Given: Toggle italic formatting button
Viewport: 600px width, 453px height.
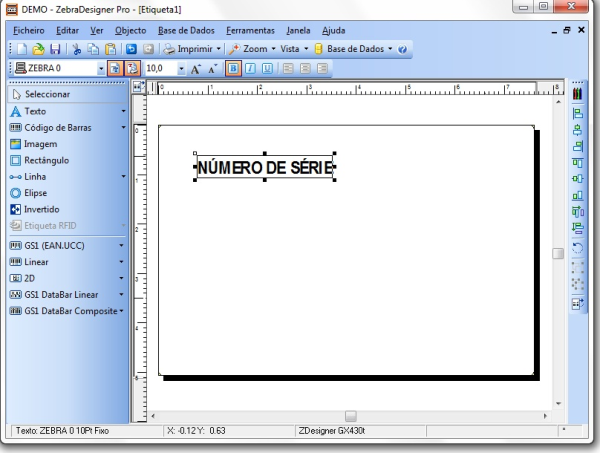Looking at the screenshot, I should coord(250,69).
